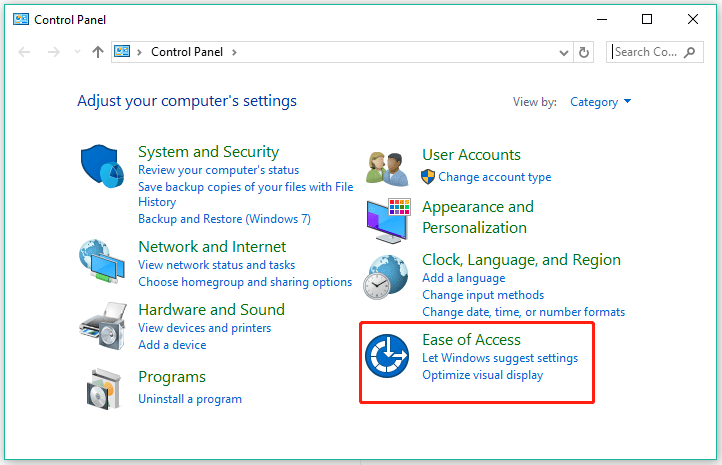722x465 pixels.
Task: Open Hardware and Sound category
Action: (211, 309)
